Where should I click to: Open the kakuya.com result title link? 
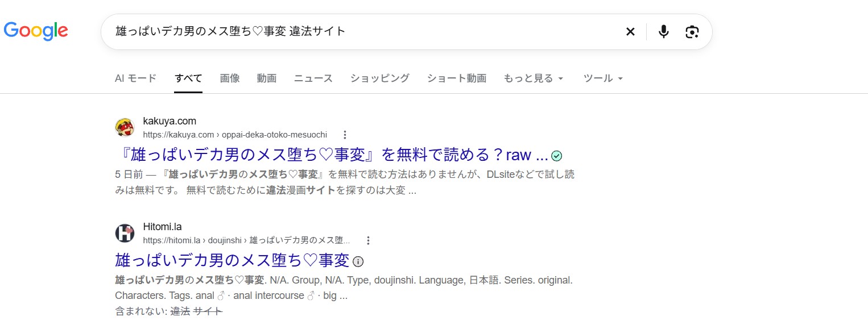coord(332,155)
